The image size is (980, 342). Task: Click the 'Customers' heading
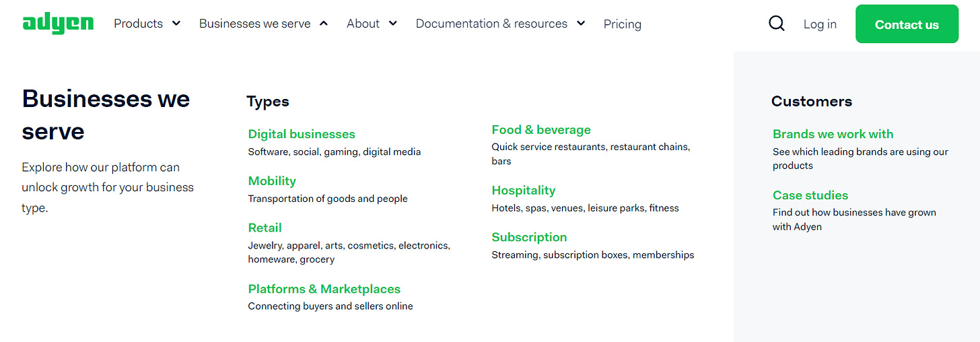tap(812, 102)
